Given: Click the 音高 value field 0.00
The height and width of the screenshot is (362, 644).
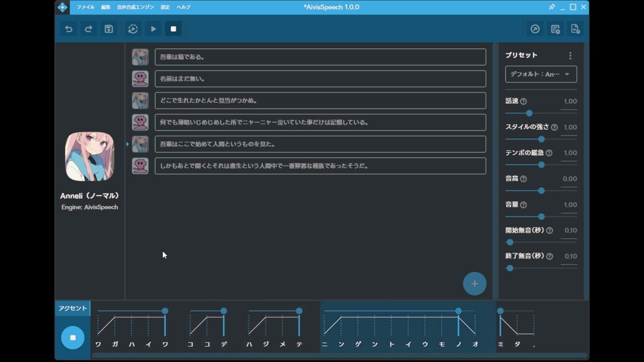Looking at the screenshot, I should (569, 179).
